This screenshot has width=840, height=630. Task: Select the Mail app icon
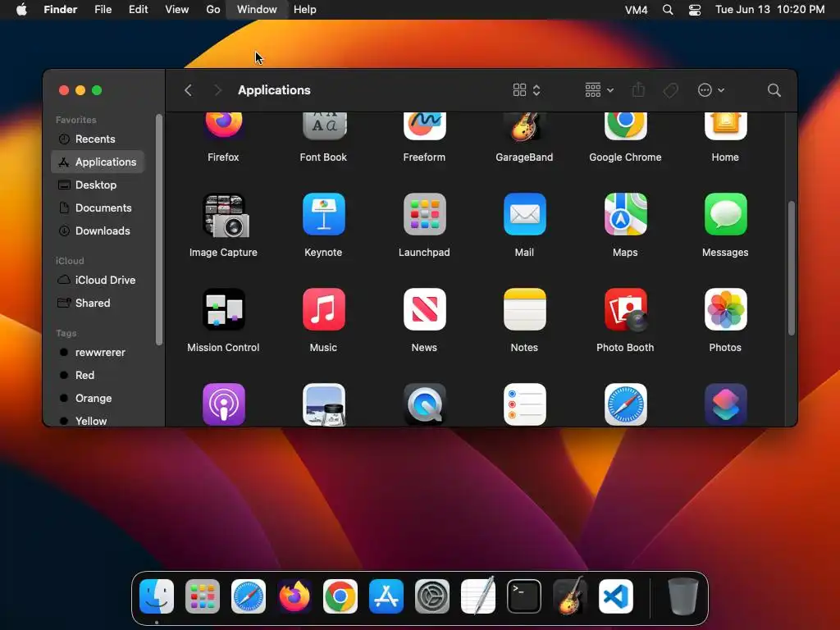(x=524, y=214)
